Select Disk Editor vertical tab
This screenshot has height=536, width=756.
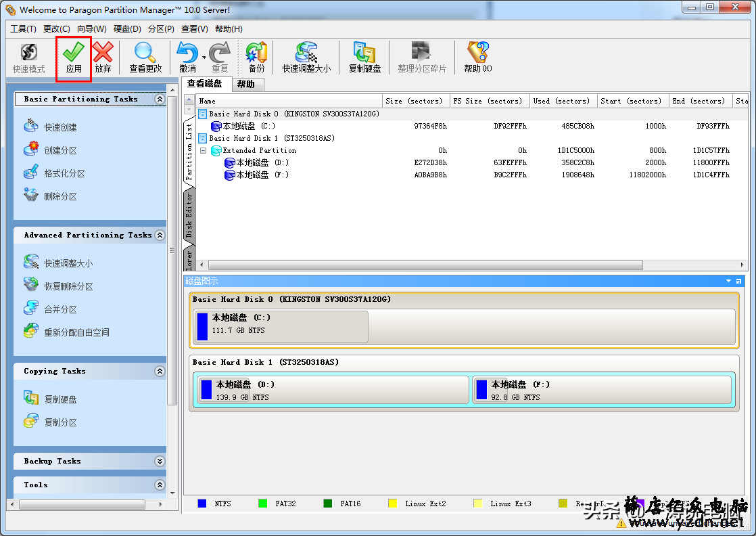point(189,215)
